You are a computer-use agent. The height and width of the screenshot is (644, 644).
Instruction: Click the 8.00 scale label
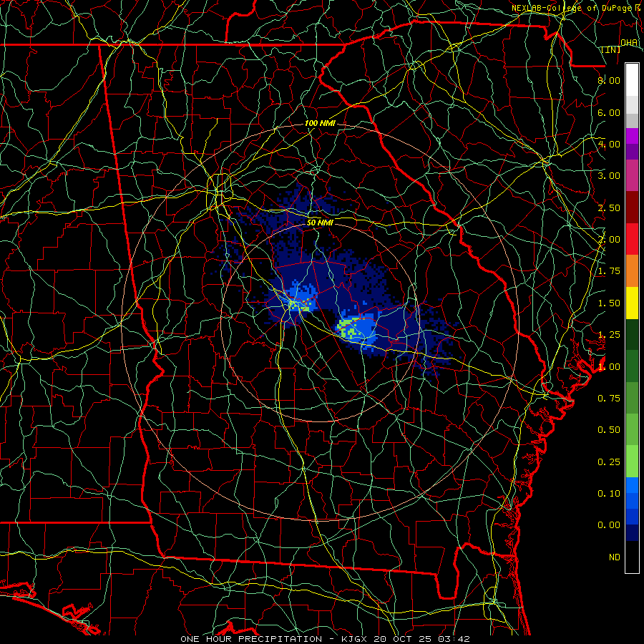coord(609,80)
